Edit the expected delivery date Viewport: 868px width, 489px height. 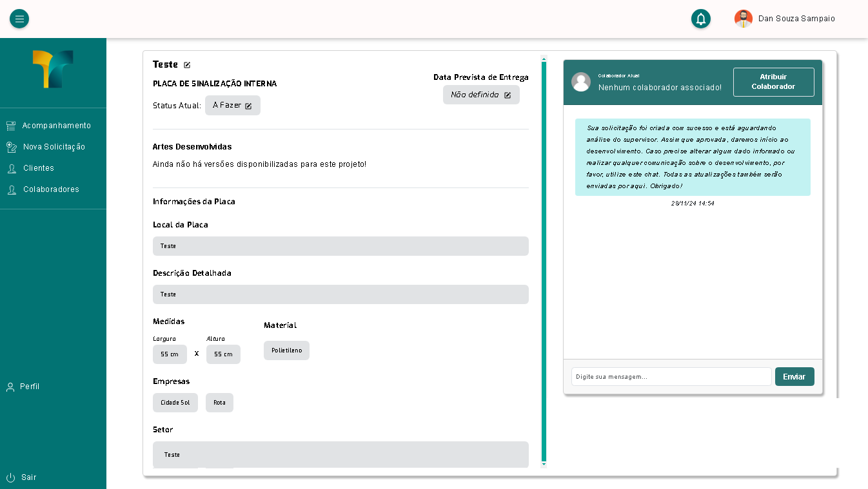pyautogui.click(x=508, y=95)
